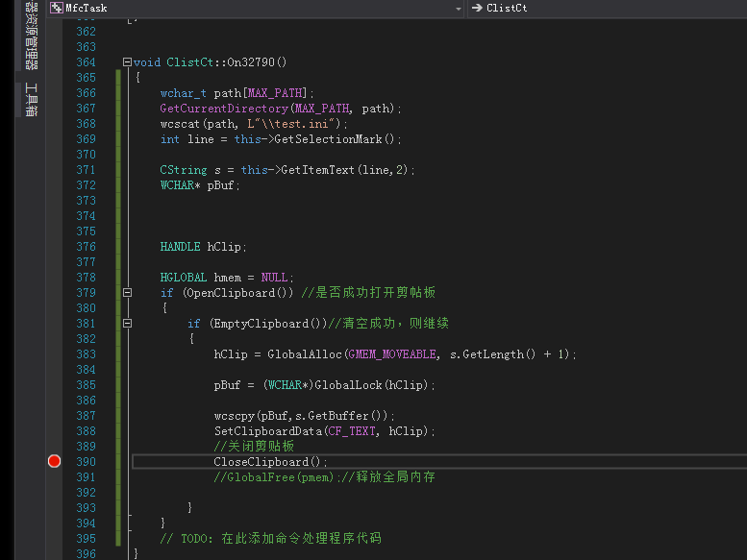
Task: Click the wchar_t path declaration
Action: (x=237, y=93)
